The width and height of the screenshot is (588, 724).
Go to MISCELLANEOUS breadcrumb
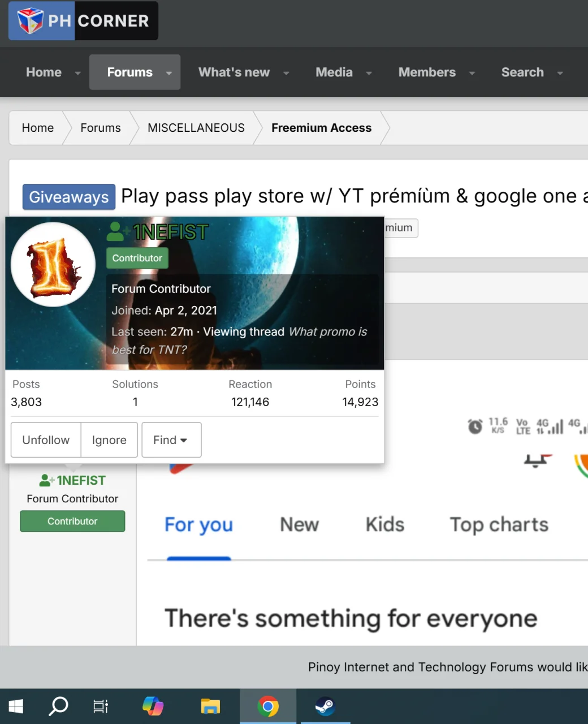point(196,128)
